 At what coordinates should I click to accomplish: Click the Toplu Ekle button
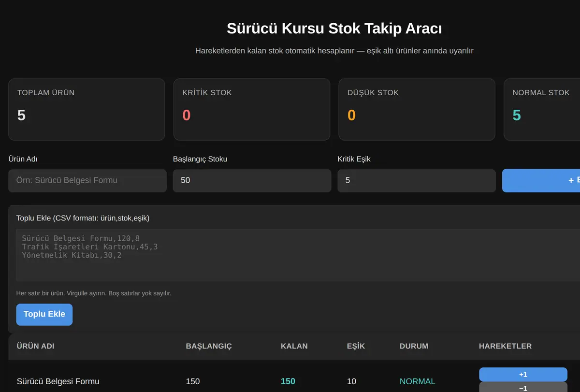[44, 314]
